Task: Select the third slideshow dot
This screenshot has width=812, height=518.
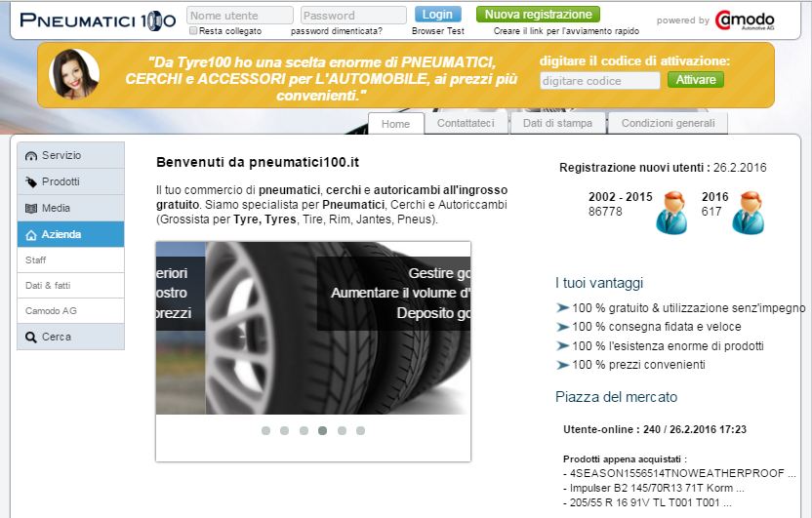Action: coord(304,430)
